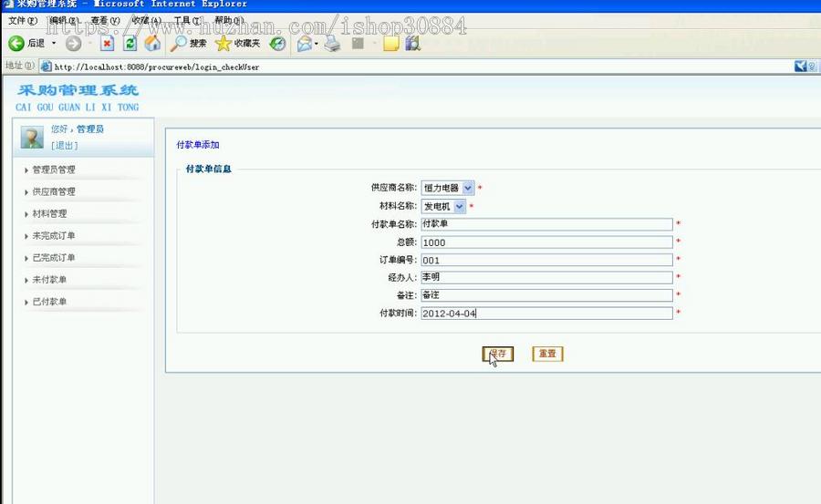Expand the 已付款单 sidebar item
The height and width of the screenshot is (504, 821).
[49, 302]
